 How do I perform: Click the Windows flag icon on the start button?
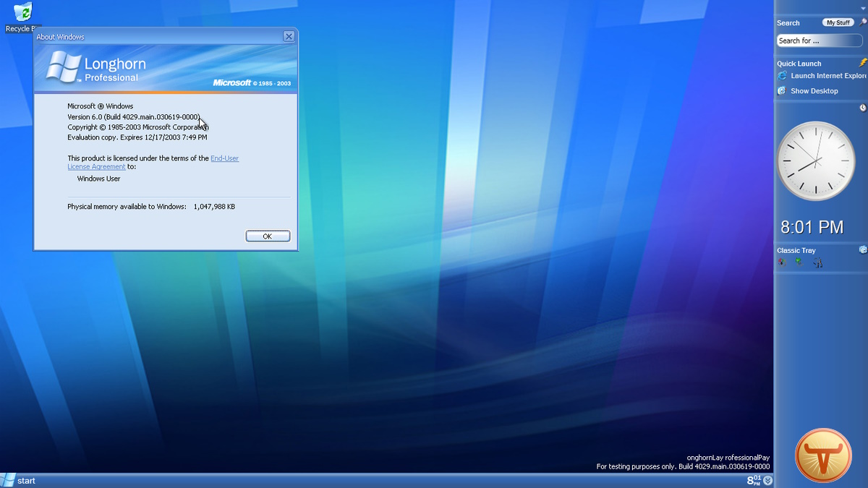point(8,481)
